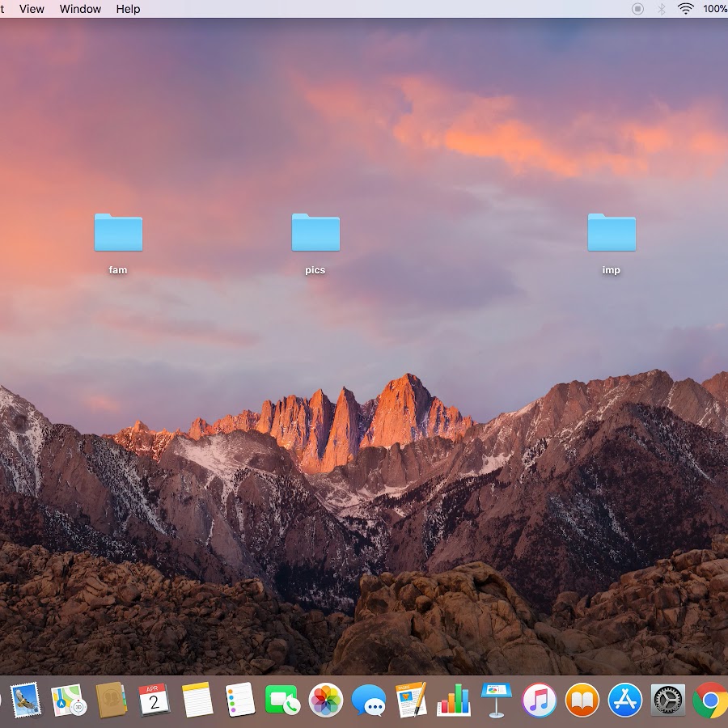Open the Wi-Fi status menu
Viewport: 728px width, 728px height.
686,9
